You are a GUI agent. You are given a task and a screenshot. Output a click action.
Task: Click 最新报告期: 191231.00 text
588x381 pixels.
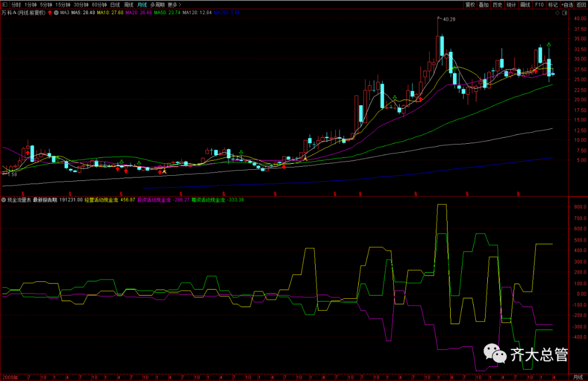58,200
